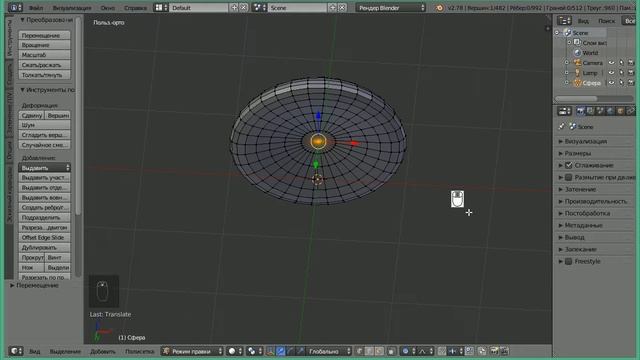Add a new screen layout with plus
This screenshot has height=360, width=640.
pos(234,8)
